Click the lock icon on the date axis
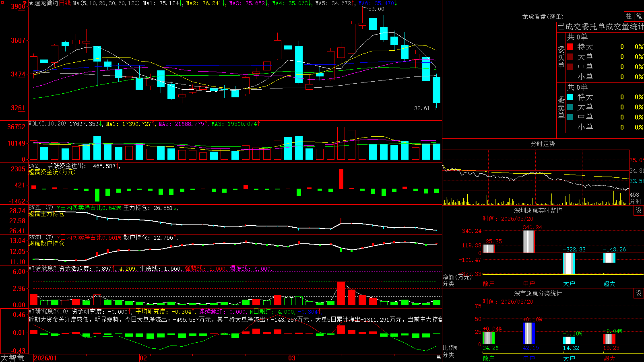Viewport: 644px width, 362px height. pos(439,357)
